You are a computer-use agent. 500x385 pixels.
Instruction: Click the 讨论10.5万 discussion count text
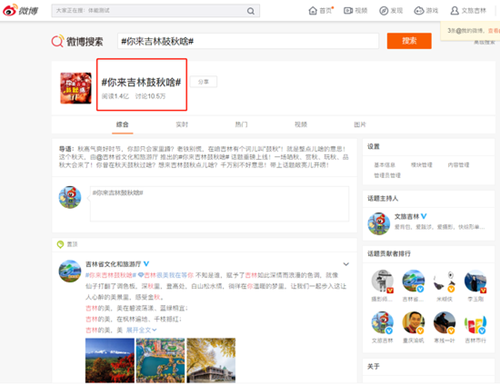pyautogui.click(x=150, y=96)
